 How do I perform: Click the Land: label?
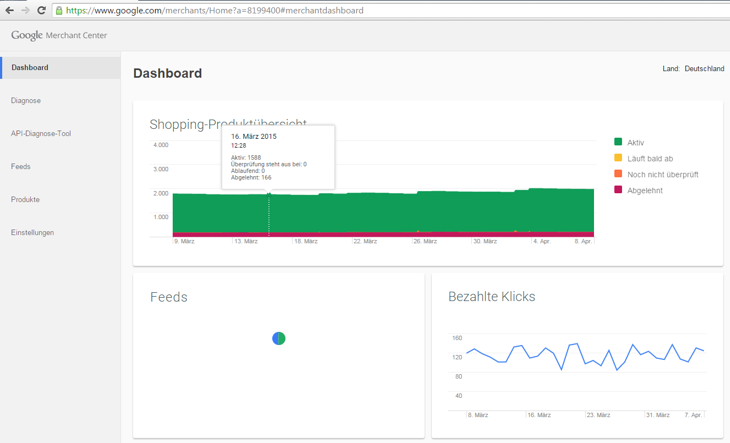click(671, 68)
